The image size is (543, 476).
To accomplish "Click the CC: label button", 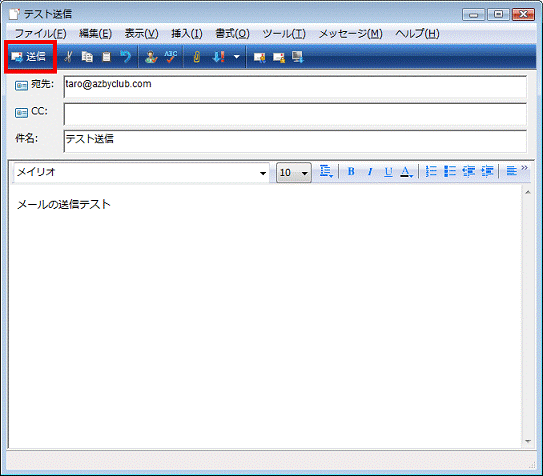I will point(39,111).
